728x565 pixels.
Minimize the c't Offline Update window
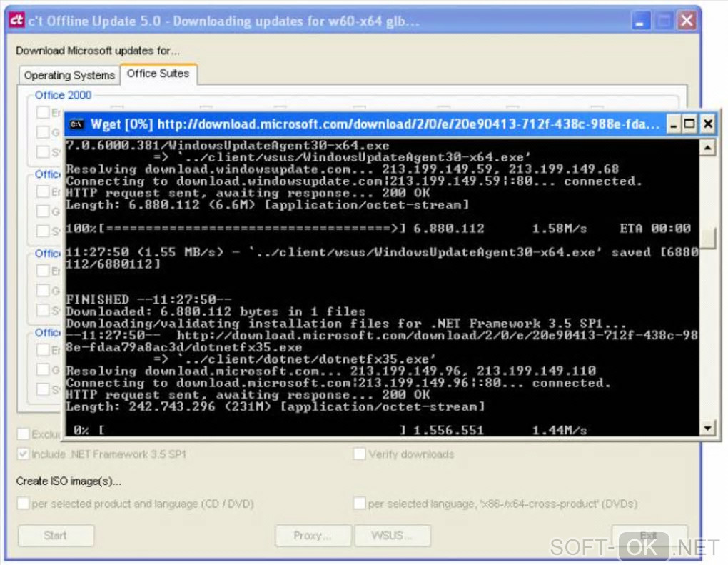(x=640, y=21)
